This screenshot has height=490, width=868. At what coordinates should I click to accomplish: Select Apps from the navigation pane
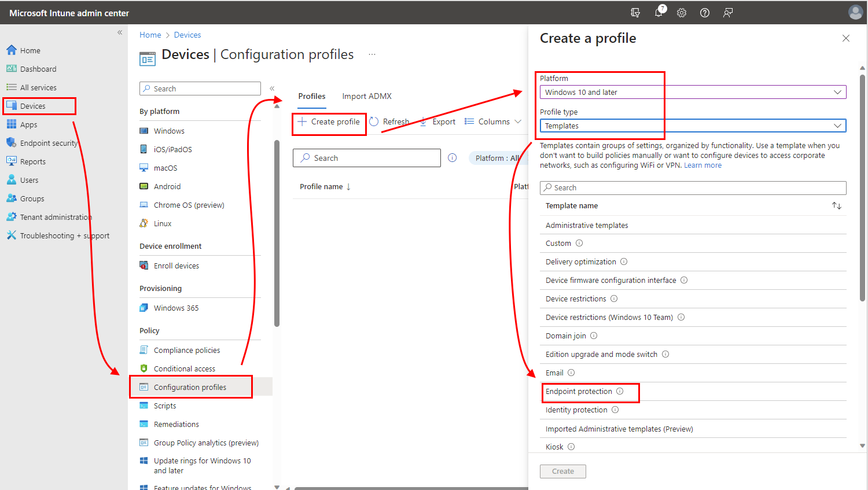[x=28, y=124]
